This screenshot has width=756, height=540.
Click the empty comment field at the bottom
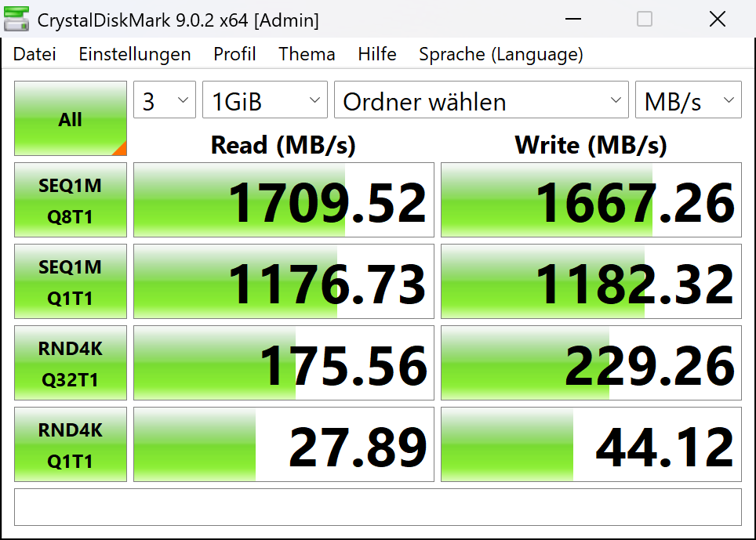(x=377, y=507)
